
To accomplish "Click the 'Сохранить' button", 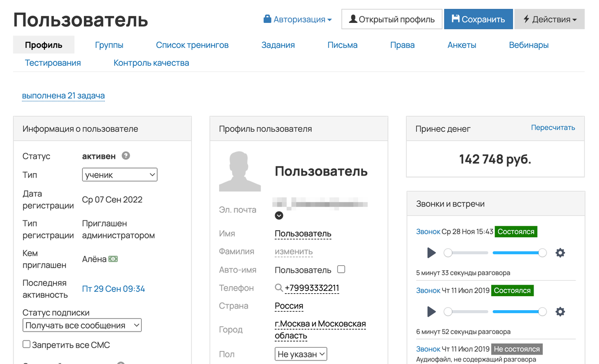I will (x=478, y=19).
